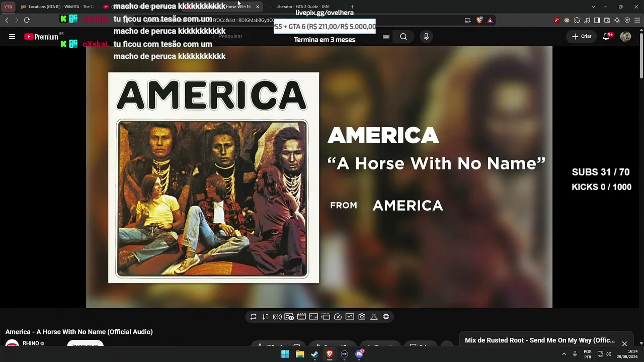Click the pop-up player dotted window icon

coord(326,317)
